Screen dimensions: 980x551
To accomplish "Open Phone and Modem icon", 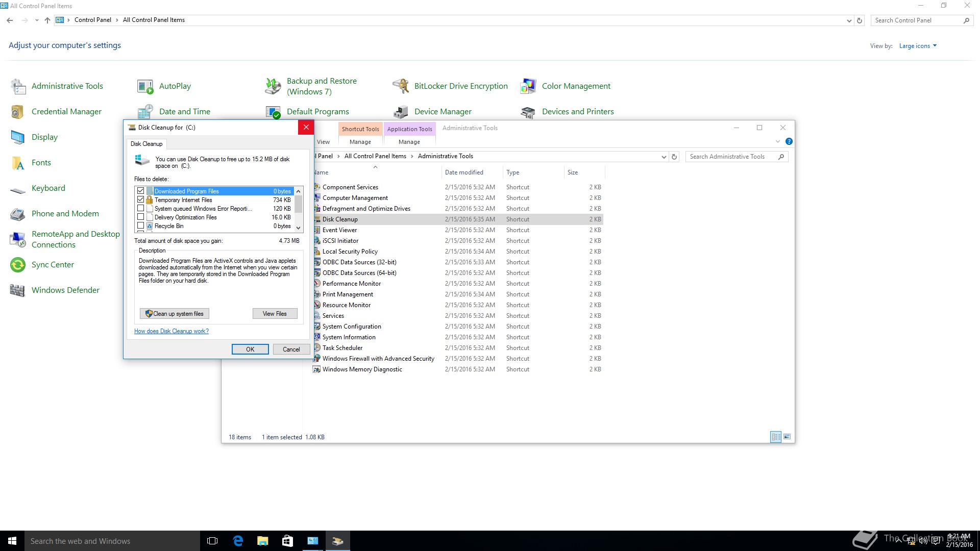I will [18, 214].
